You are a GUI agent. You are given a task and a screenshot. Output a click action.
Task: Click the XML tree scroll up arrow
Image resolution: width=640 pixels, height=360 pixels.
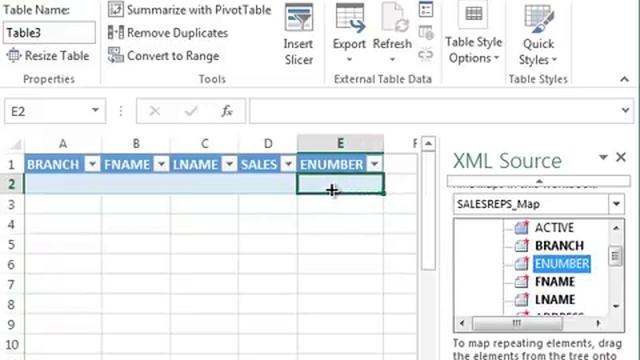616,227
